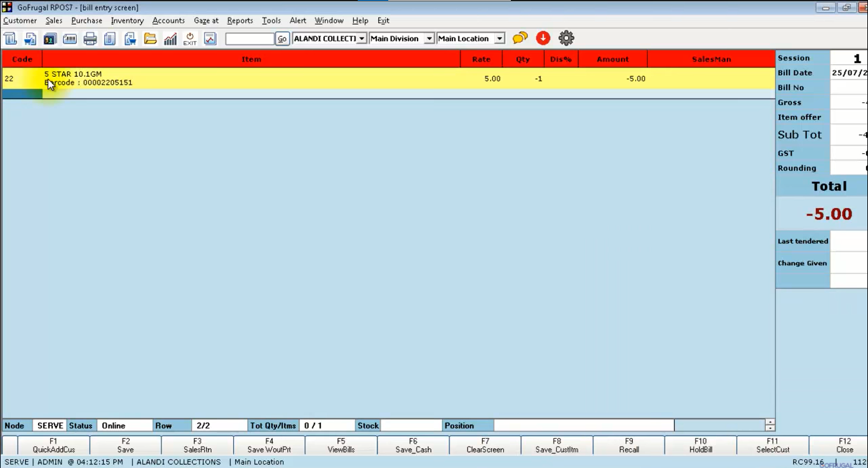
Task: Click the printer icon in toolbar
Action: tap(90, 39)
